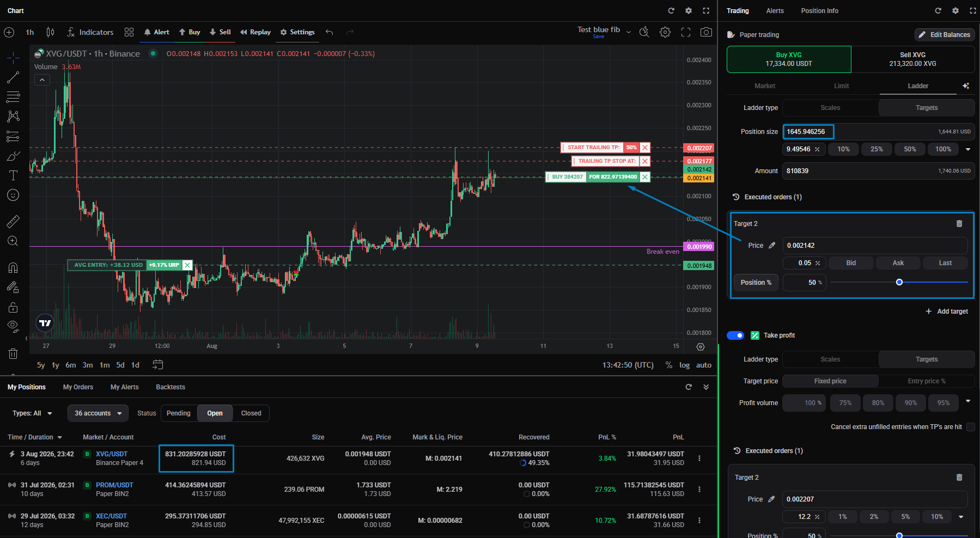Refresh the positions table
Image resolution: width=980 pixels, height=538 pixels.
(x=689, y=387)
